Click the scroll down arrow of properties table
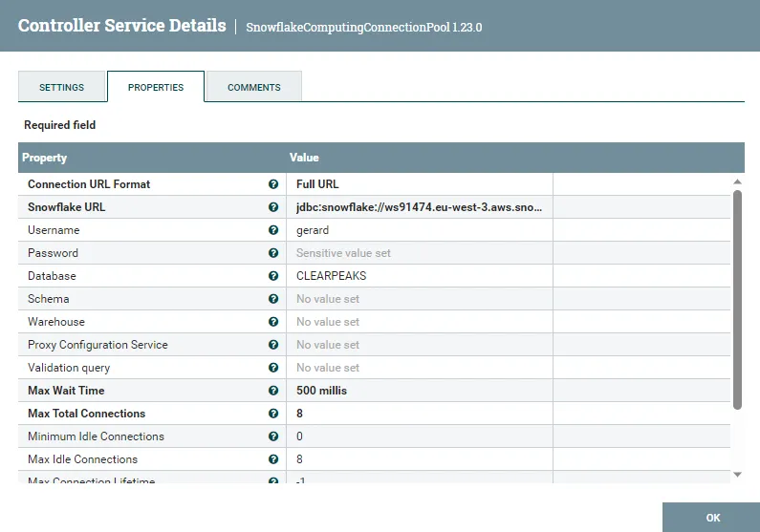 click(x=737, y=474)
